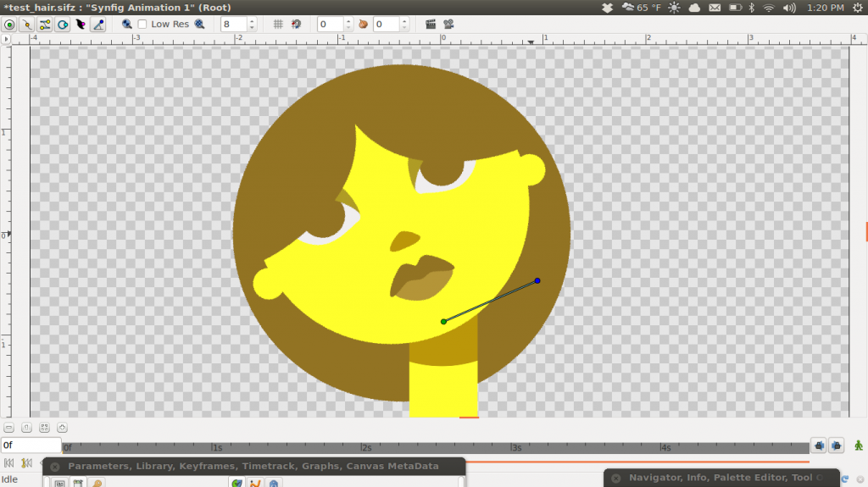Viewport: 868px width, 487px height.
Task: Click the Idle status text
Action: (x=9, y=479)
